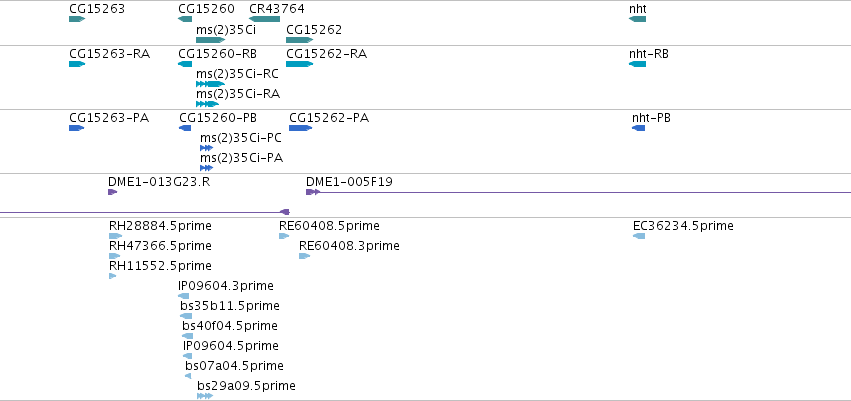Select the RE60408.3prime EST arrow
Screen dimensions: 851x401
pos(304,256)
